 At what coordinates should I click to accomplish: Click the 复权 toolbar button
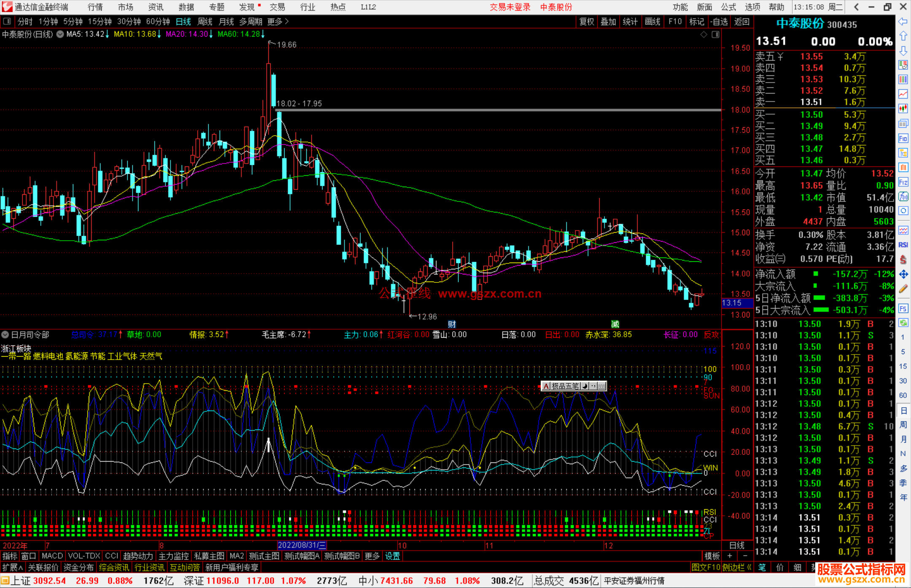(587, 21)
